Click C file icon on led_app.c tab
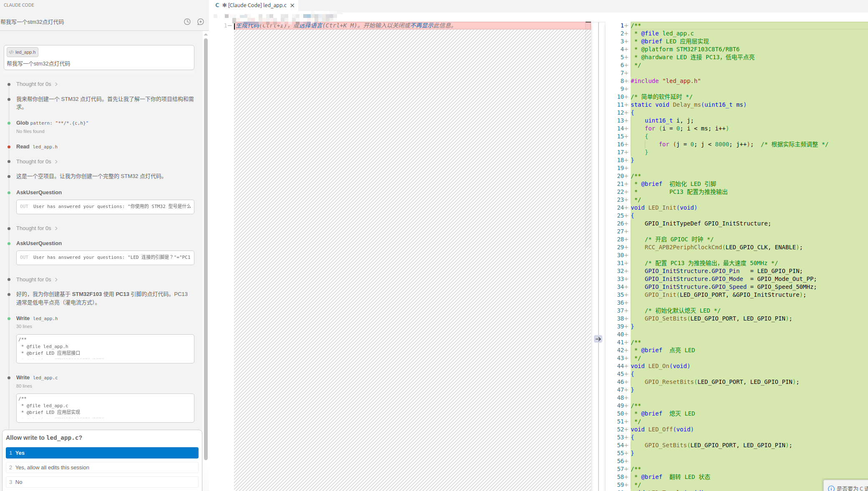This screenshot has width=868, height=491. point(217,5)
